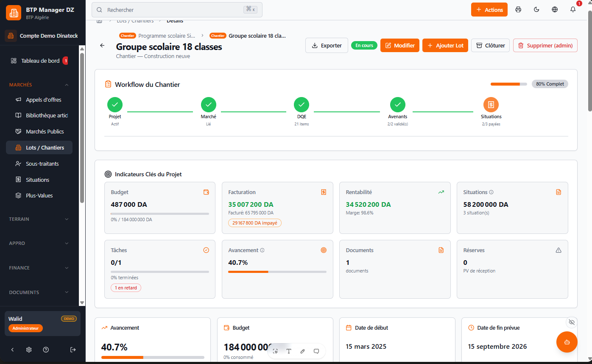
Task: Expand the APPRO sidebar section
Action: click(39, 243)
